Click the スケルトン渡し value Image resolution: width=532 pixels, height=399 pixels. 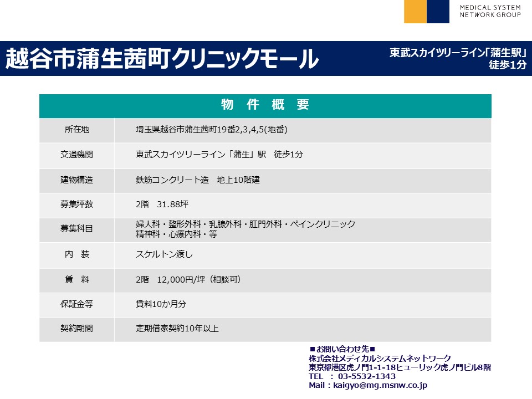[164, 254]
